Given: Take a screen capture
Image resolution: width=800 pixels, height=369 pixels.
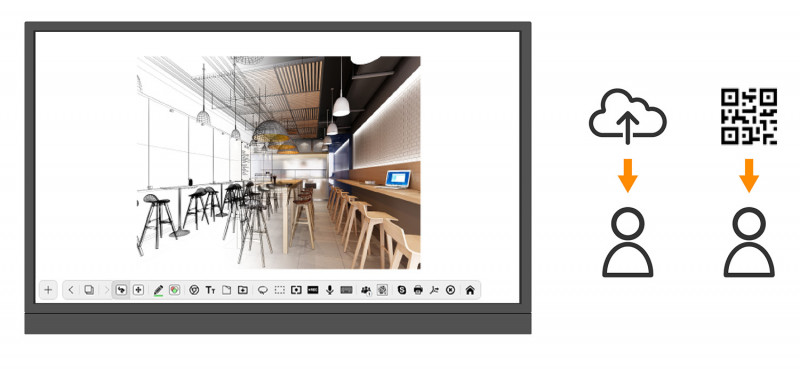Looking at the screenshot, I should 296,290.
